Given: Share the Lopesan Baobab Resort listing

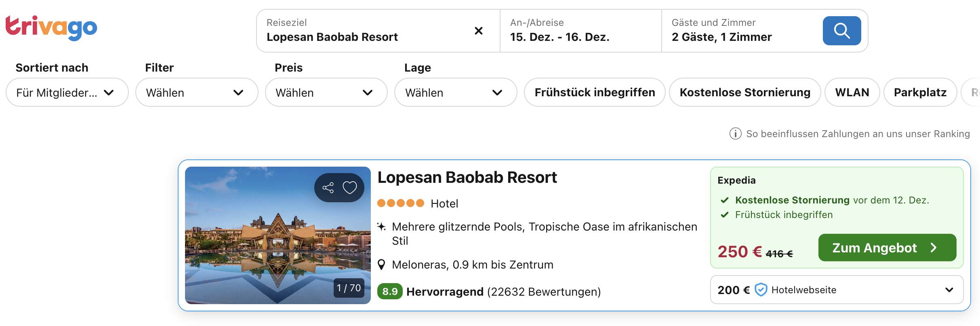Looking at the screenshot, I should tap(328, 188).
